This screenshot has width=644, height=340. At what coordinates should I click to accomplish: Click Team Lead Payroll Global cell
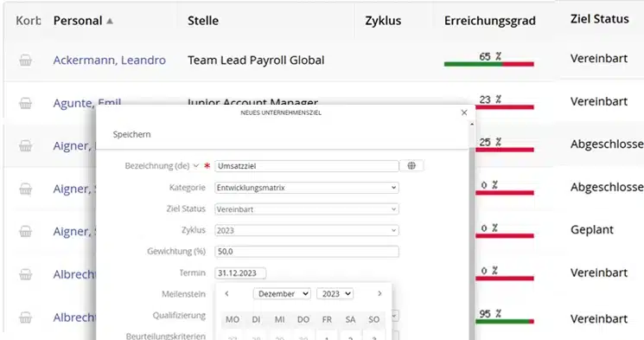pyautogui.click(x=256, y=60)
